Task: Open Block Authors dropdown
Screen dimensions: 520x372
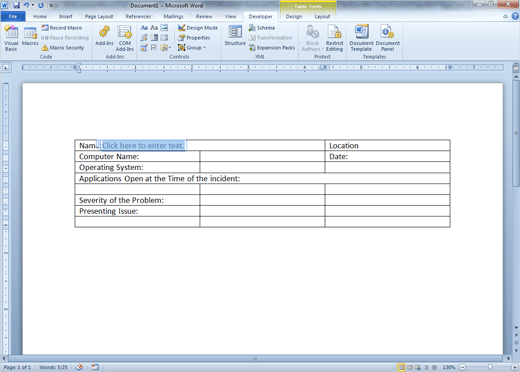Action: pyautogui.click(x=312, y=38)
